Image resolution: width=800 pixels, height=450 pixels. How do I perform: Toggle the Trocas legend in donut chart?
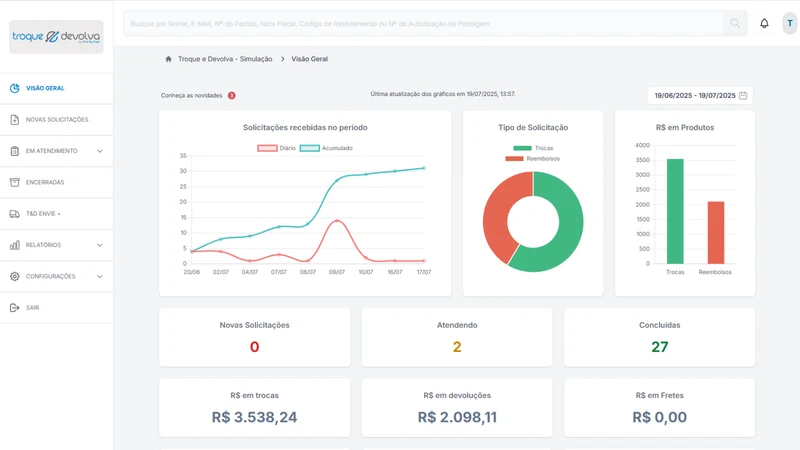pos(533,148)
